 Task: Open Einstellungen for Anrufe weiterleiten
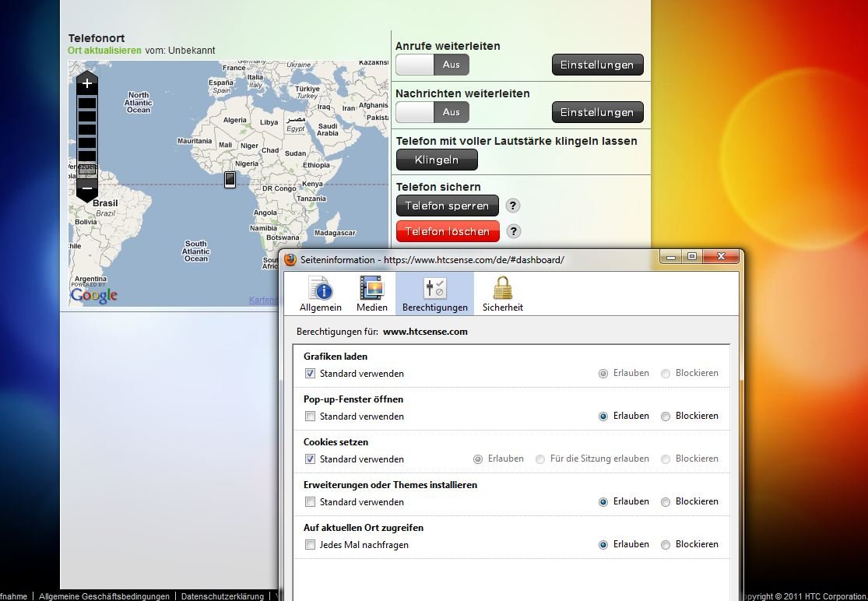point(597,65)
